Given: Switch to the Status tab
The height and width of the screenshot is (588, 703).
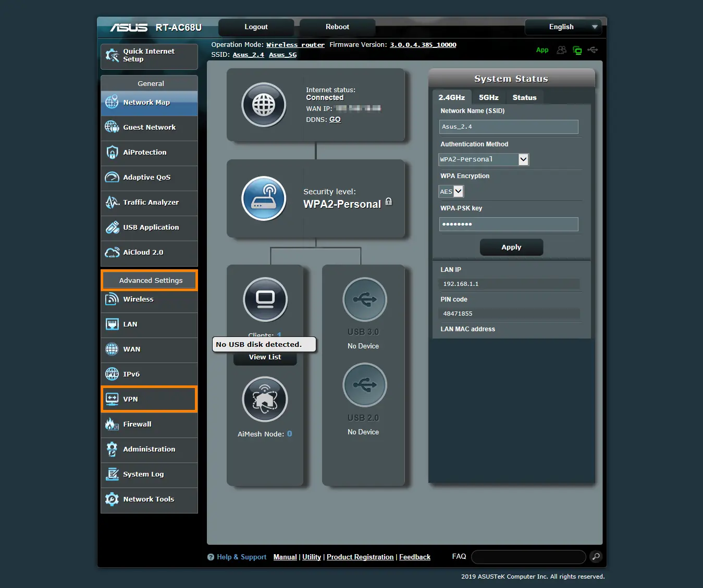Looking at the screenshot, I should [524, 97].
